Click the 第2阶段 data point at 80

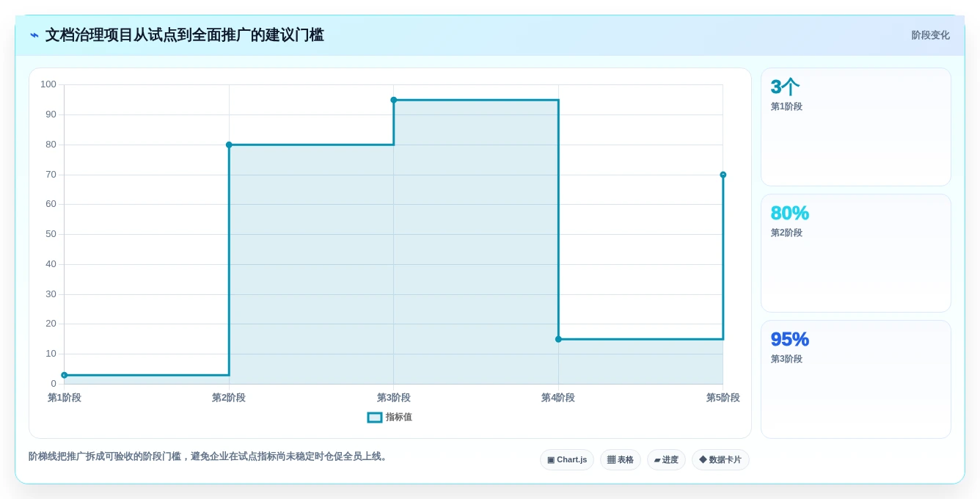point(229,145)
